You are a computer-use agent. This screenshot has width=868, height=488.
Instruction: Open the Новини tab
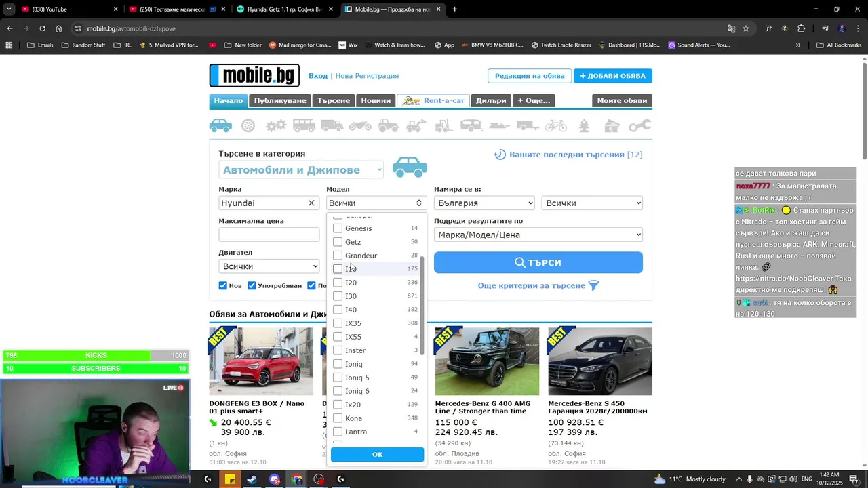click(x=376, y=100)
